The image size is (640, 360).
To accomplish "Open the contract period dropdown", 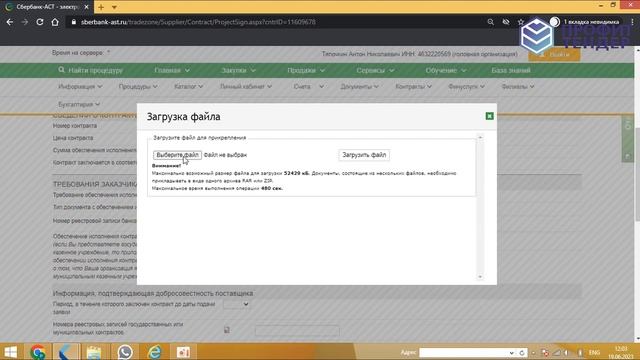I will point(236,304).
